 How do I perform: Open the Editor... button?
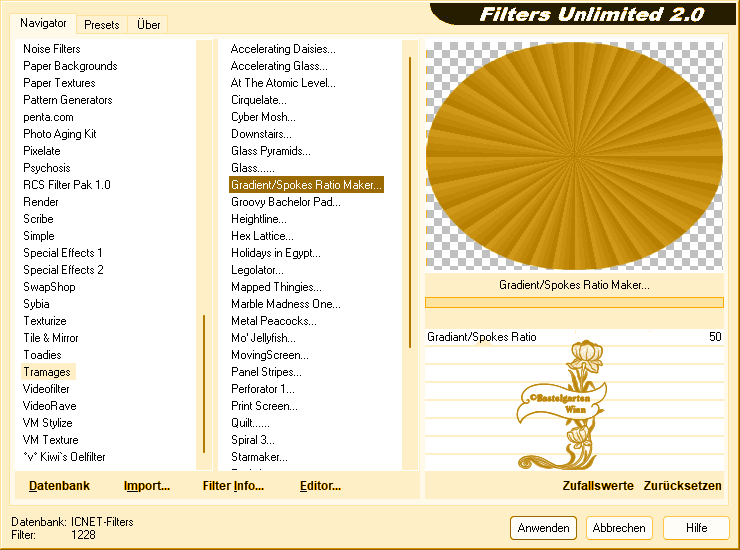[320, 486]
